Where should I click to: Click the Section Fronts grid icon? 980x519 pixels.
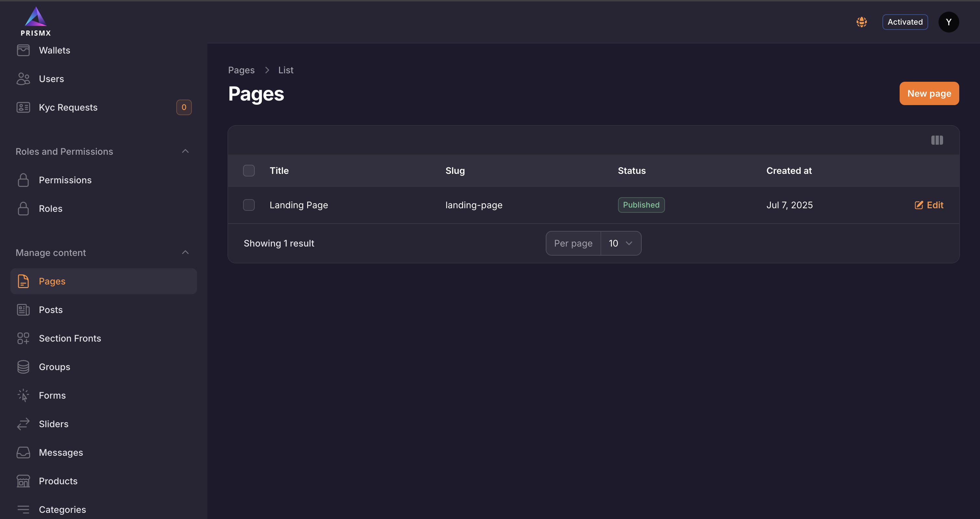coord(23,338)
